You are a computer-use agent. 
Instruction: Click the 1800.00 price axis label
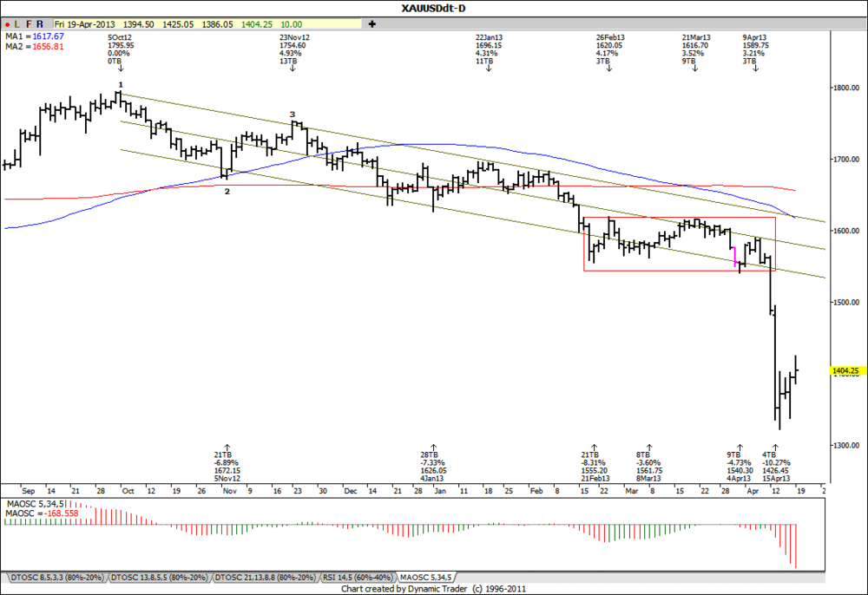[x=846, y=88]
